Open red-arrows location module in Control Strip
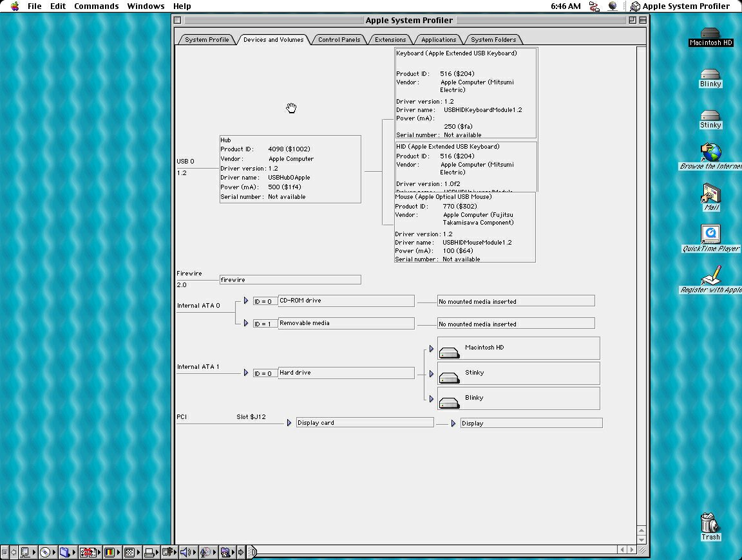 90,552
